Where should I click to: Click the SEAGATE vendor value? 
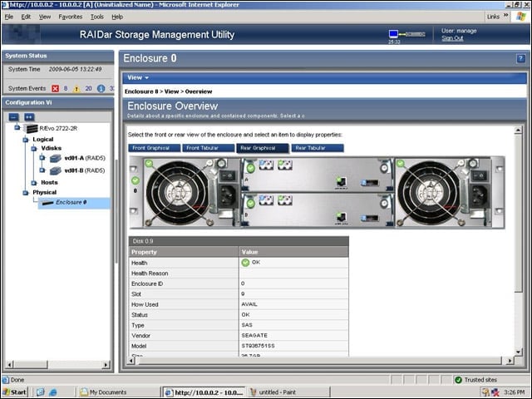pos(254,335)
